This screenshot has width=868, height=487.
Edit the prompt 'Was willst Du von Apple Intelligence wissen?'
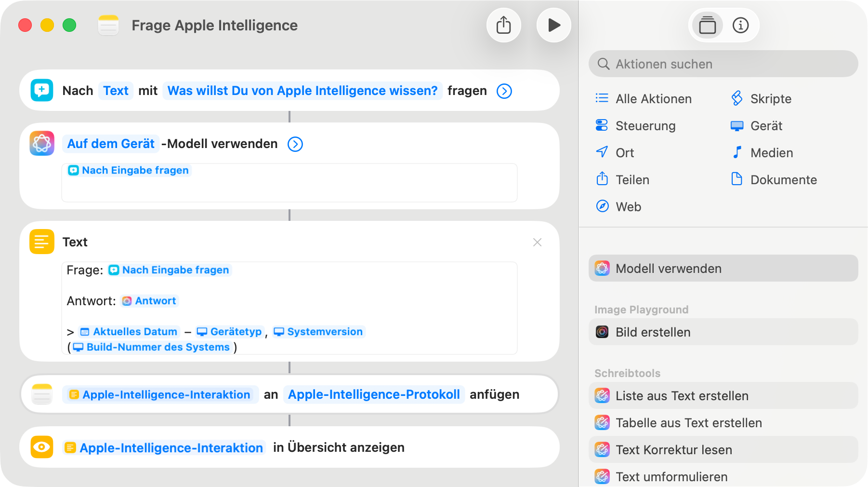[x=302, y=91]
